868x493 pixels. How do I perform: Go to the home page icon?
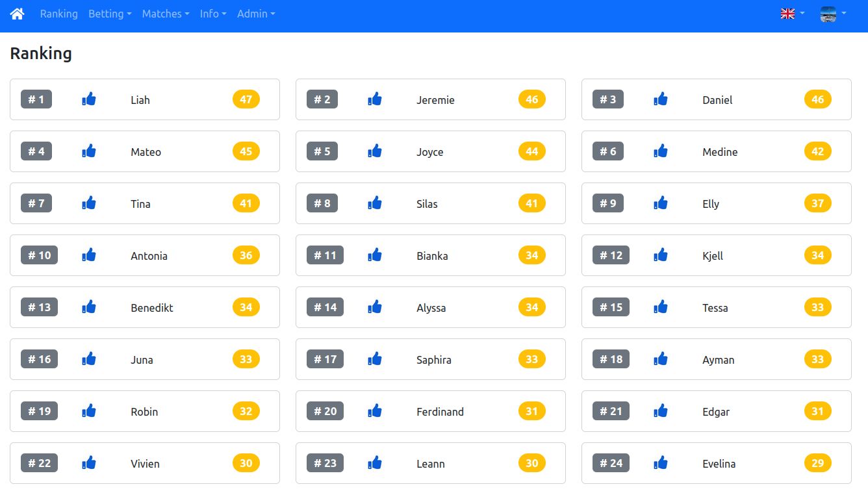pyautogui.click(x=18, y=14)
